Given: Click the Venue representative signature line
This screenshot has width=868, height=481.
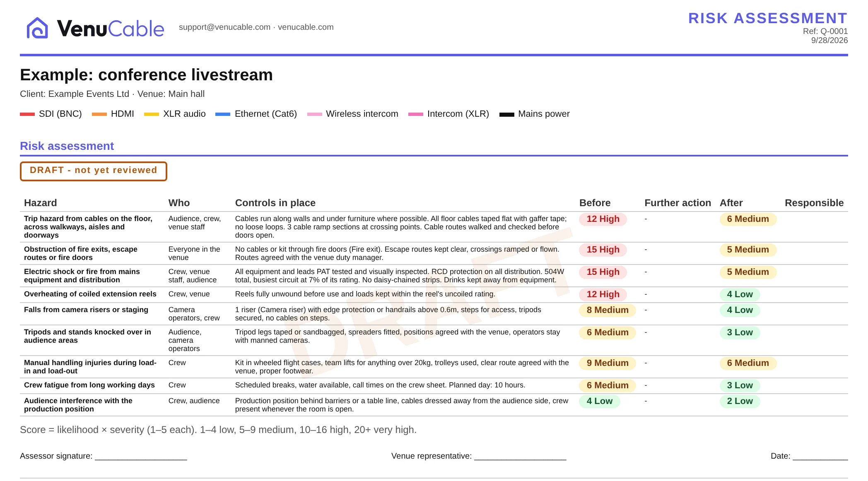Looking at the screenshot, I should click(479, 456).
